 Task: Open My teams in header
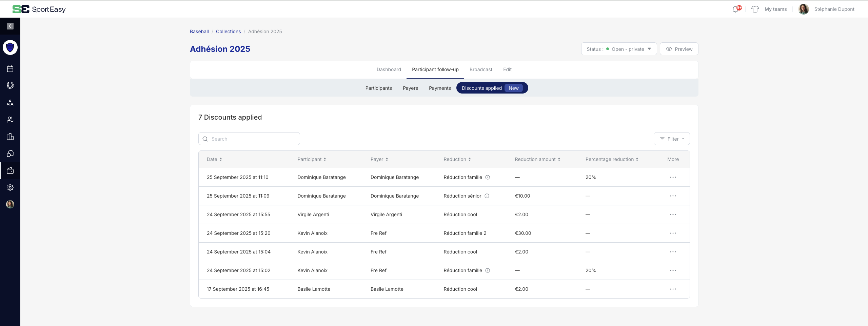click(x=775, y=9)
